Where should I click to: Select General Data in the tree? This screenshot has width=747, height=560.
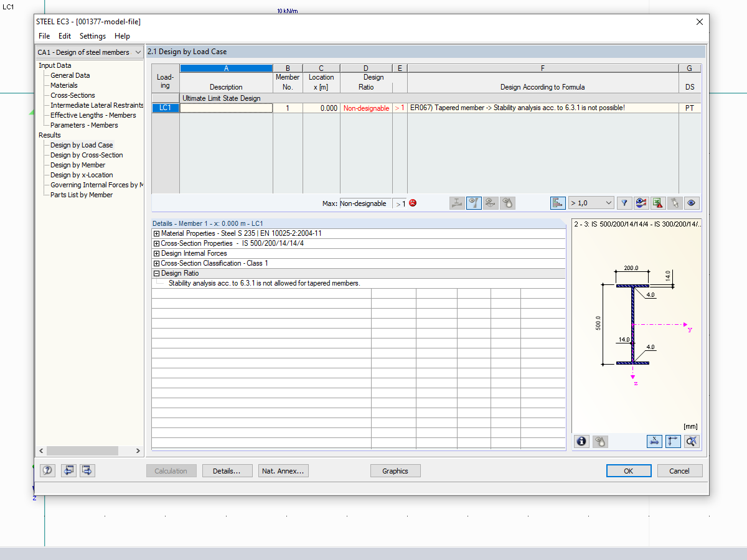click(70, 75)
